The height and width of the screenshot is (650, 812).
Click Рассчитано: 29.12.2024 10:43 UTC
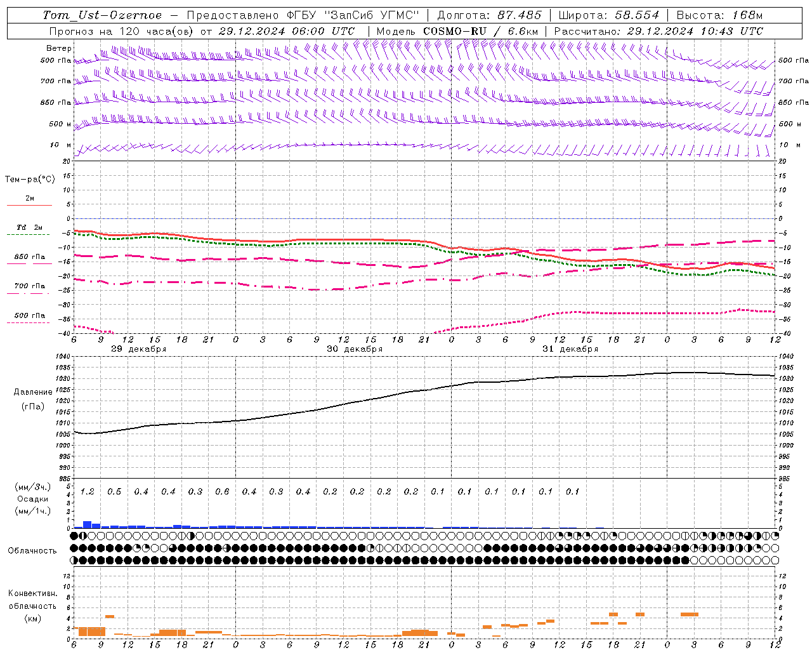click(x=658, y=31)
